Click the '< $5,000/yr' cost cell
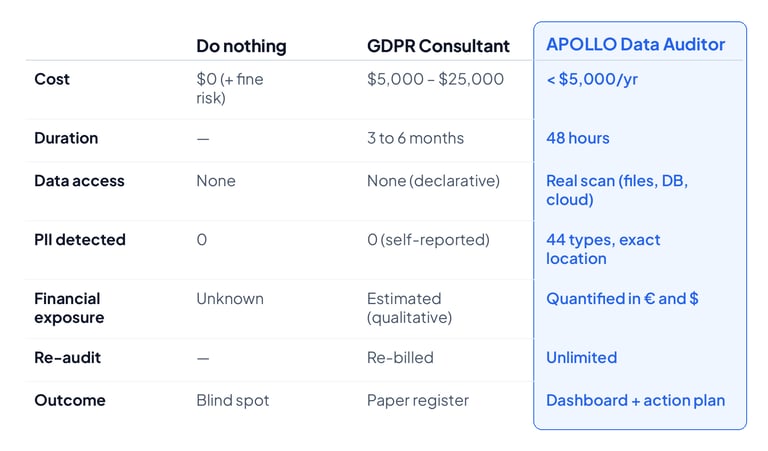 pos(592,79)
